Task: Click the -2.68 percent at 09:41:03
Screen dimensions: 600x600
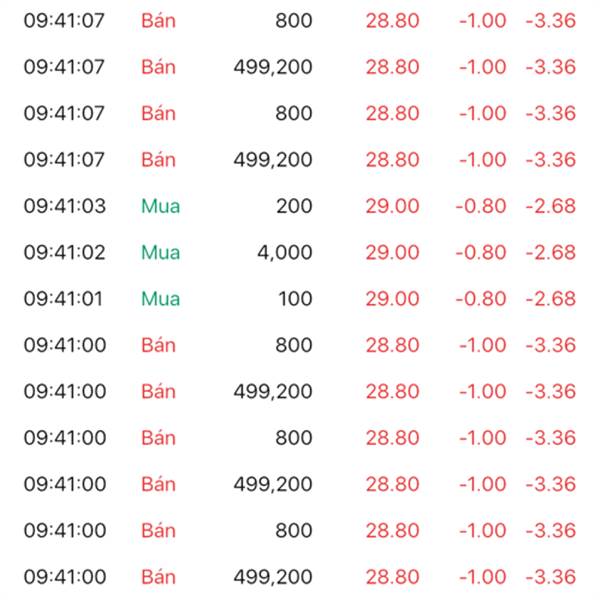Action: coord(550,206)
